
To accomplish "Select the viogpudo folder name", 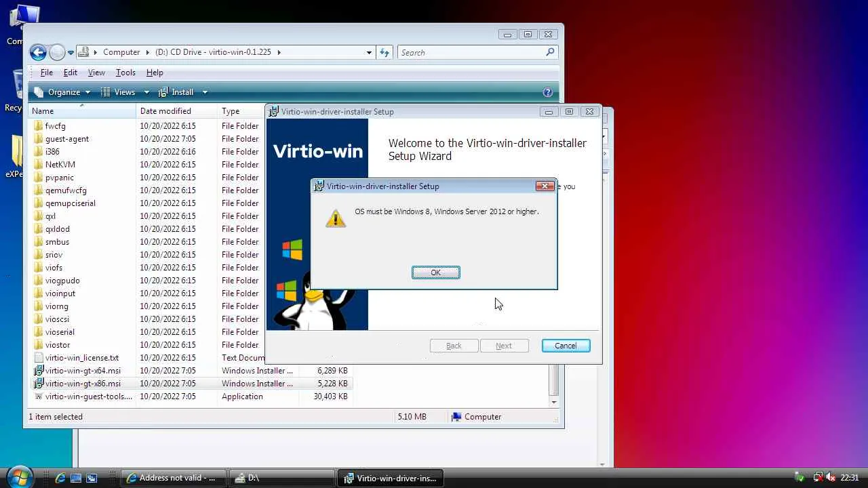I will pyautogui.click(x=62, y=281).
